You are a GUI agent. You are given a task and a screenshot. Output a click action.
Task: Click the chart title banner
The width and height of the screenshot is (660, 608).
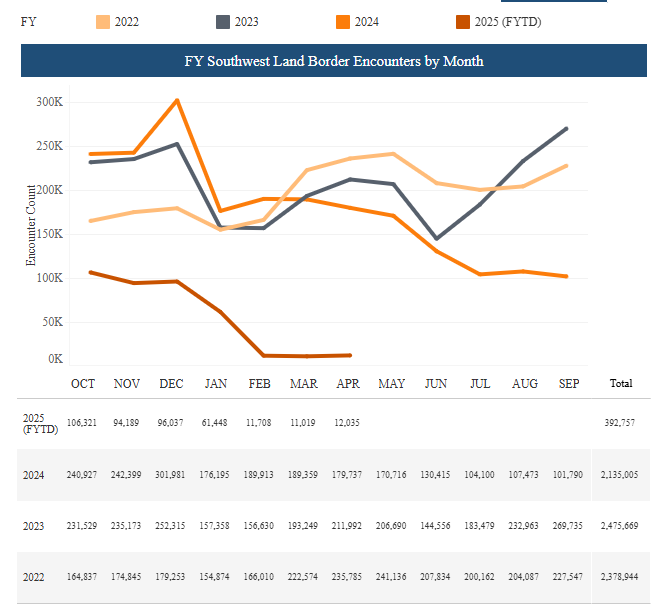[334, 61]
